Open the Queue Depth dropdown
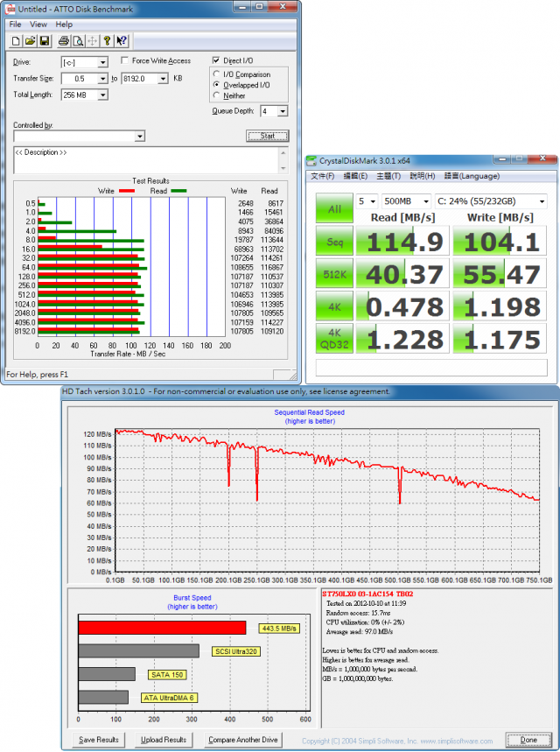 283,111
